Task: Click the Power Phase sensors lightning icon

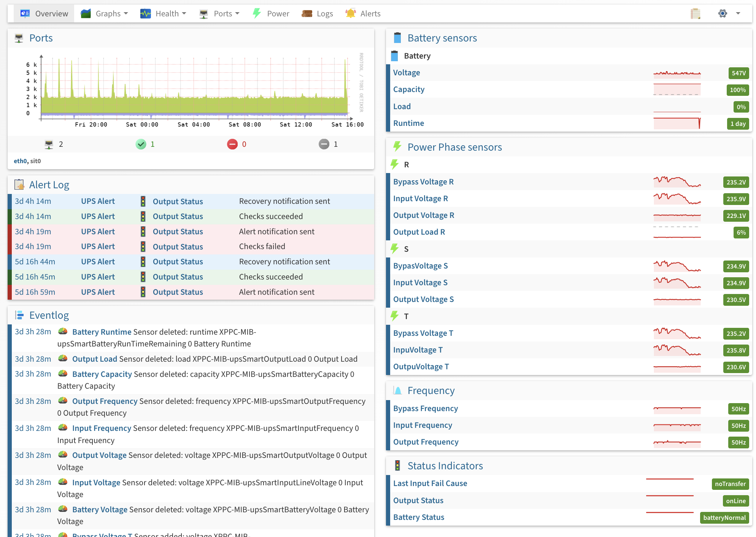Action: point(397,147)
